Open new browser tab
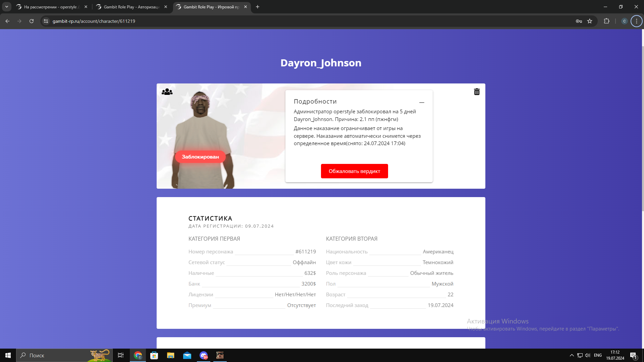644x362 pixels. (x=258, y=7)
